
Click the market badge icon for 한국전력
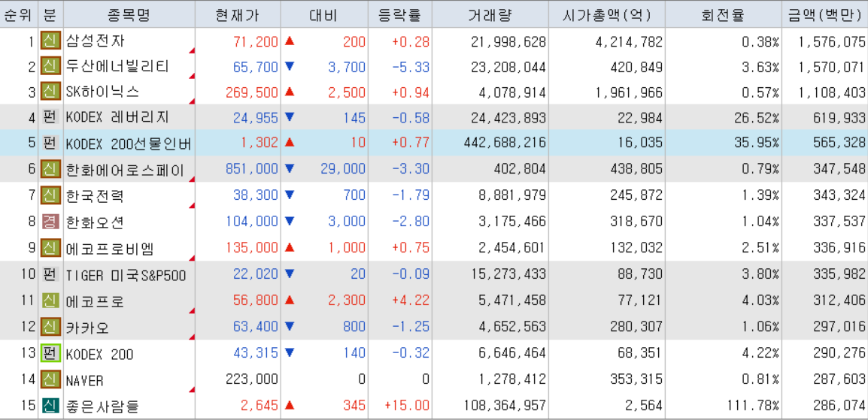(x=50, y=195)
